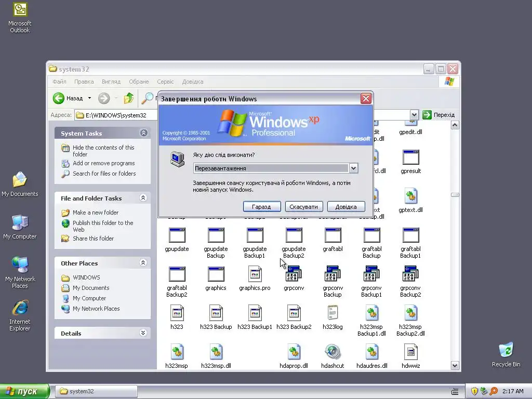Select the h323msp.dll file icon

[x=216, y=352]
